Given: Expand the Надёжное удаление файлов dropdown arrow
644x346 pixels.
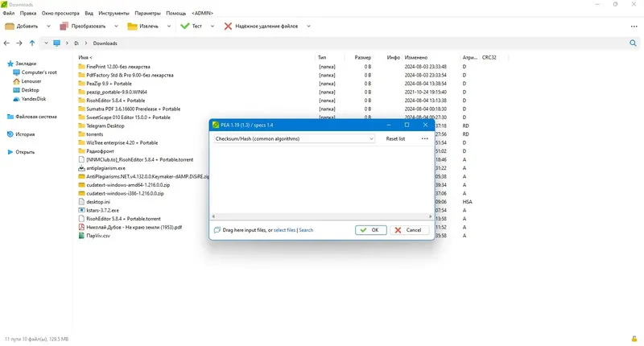Looking at the screenshot, I should (308, 27).
